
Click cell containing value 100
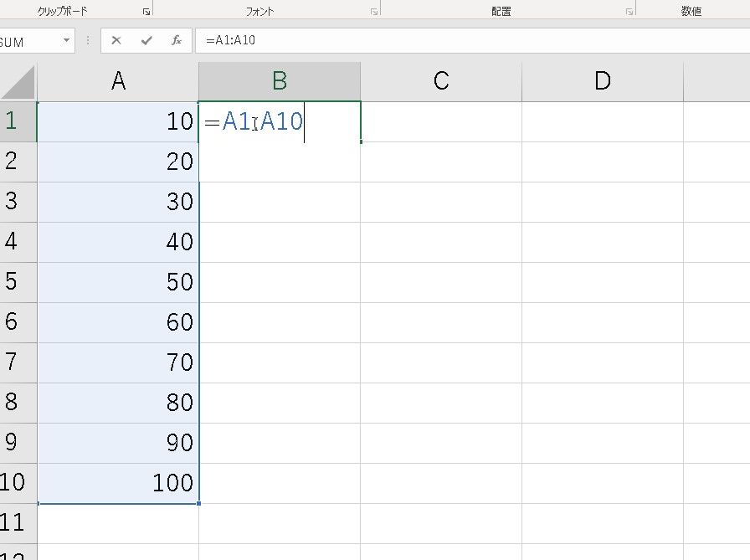click(x=118, y=483)
